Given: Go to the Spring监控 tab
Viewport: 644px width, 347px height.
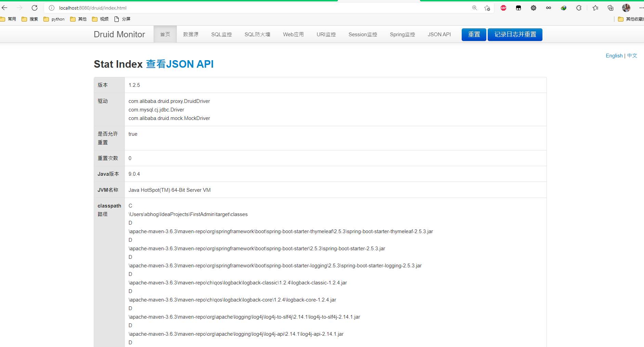Looking at the screenshot, I should coord(403,34).
